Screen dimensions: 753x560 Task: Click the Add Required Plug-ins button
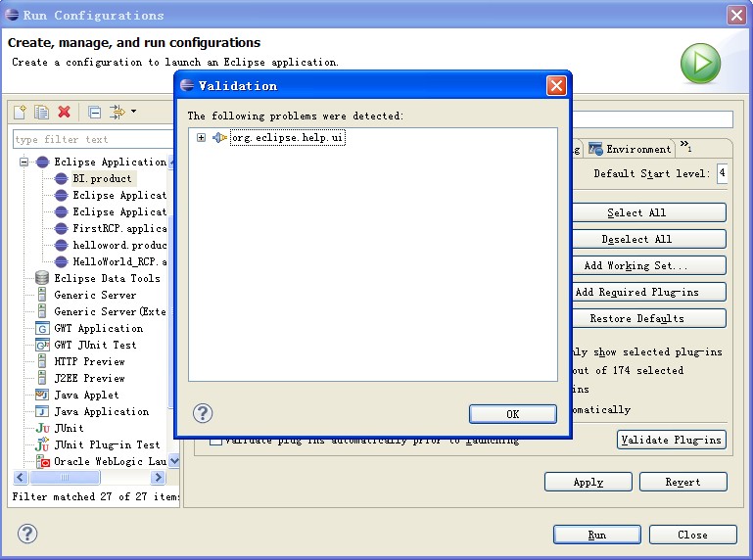tap(648, 292)
